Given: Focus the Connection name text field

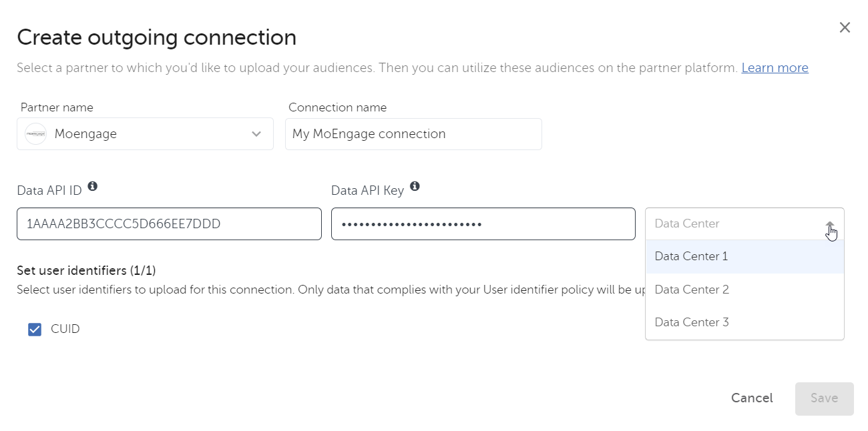Looking at the screenshot, I should point(413,134).
